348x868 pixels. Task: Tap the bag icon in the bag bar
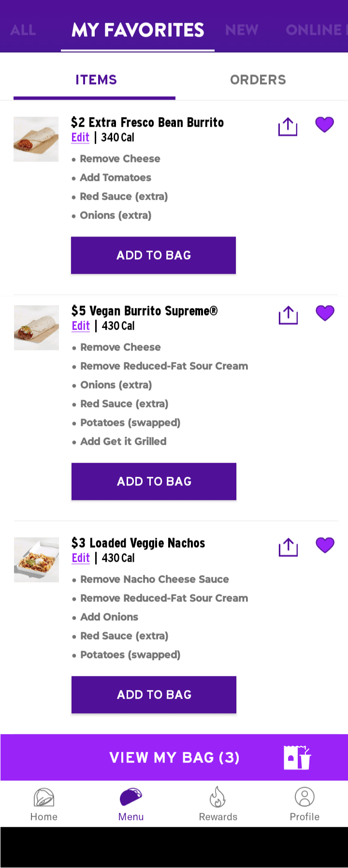(x=297, y=757)
